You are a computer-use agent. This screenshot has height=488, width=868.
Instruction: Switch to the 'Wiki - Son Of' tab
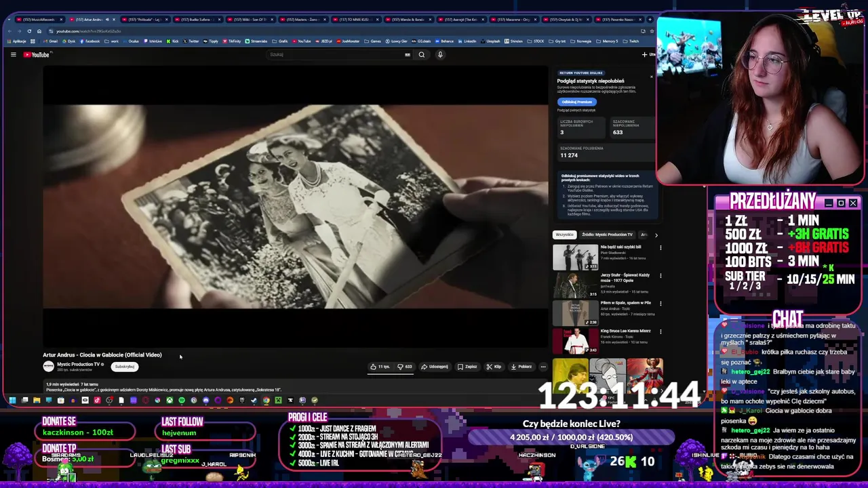(x=250, y=20)
